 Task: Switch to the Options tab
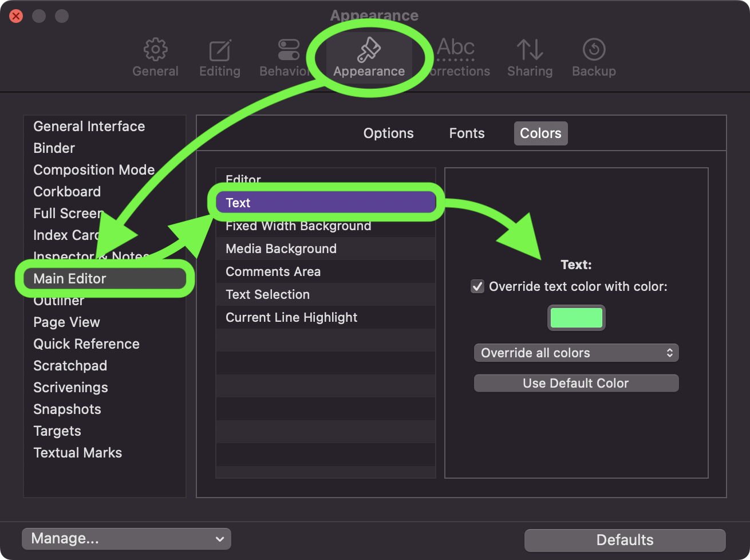(x=388, y=133)
